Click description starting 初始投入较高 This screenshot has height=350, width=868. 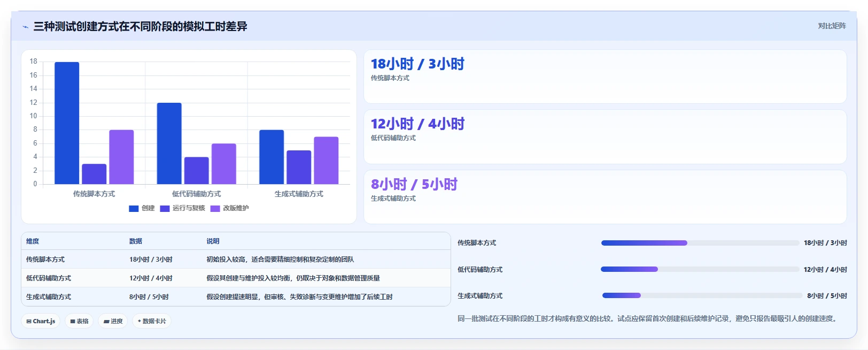coord(280,260)
